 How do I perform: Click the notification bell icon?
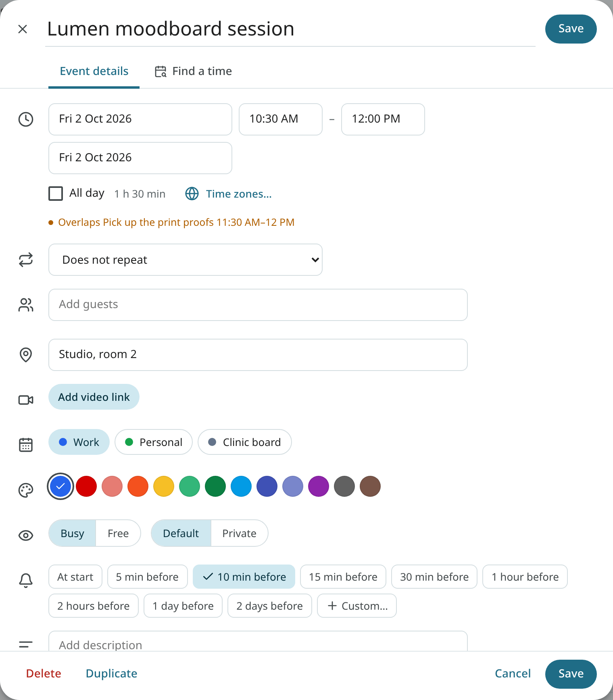[x=26, y=581]
